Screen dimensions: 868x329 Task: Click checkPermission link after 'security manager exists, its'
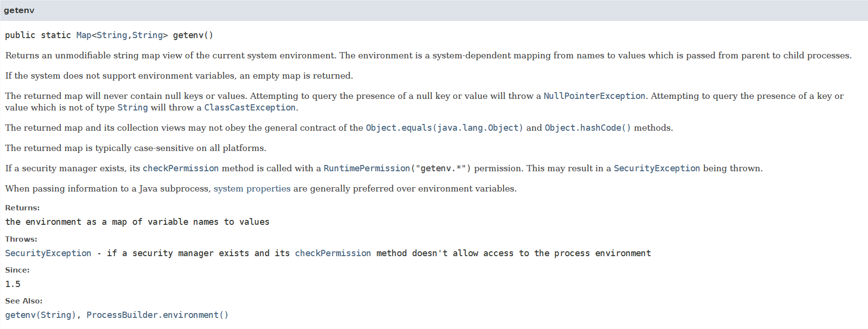[180, 168]
